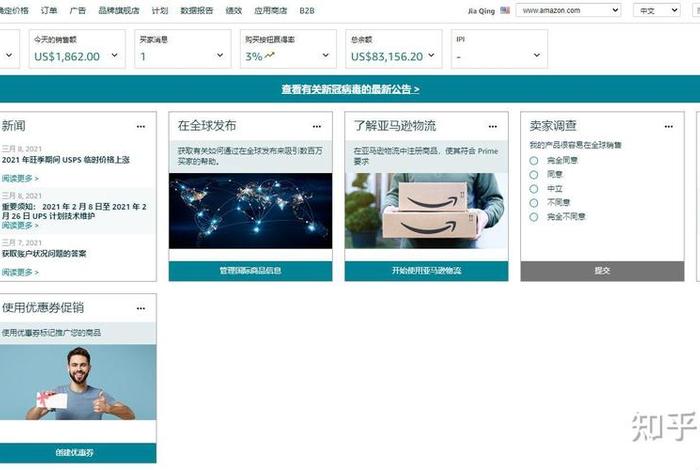
Task: Select the 完全同意 survey option
Action: 533,160
